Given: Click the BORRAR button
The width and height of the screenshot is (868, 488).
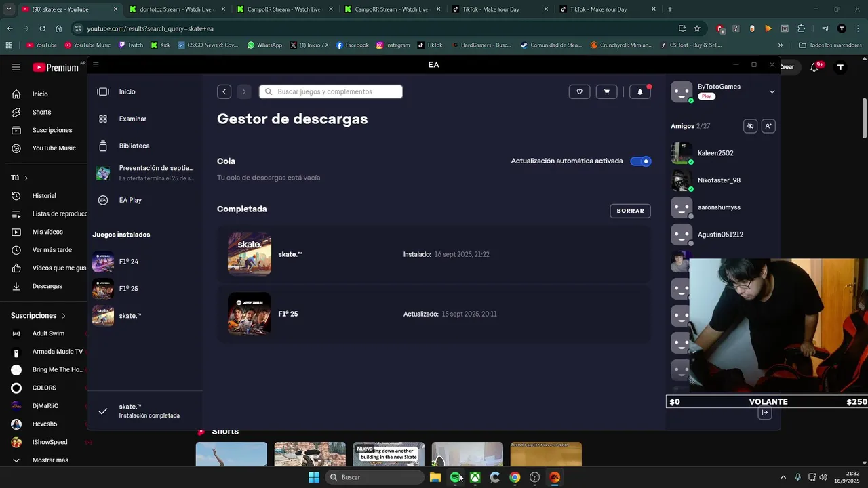Looking at the screenshot, I should point(630,211).
